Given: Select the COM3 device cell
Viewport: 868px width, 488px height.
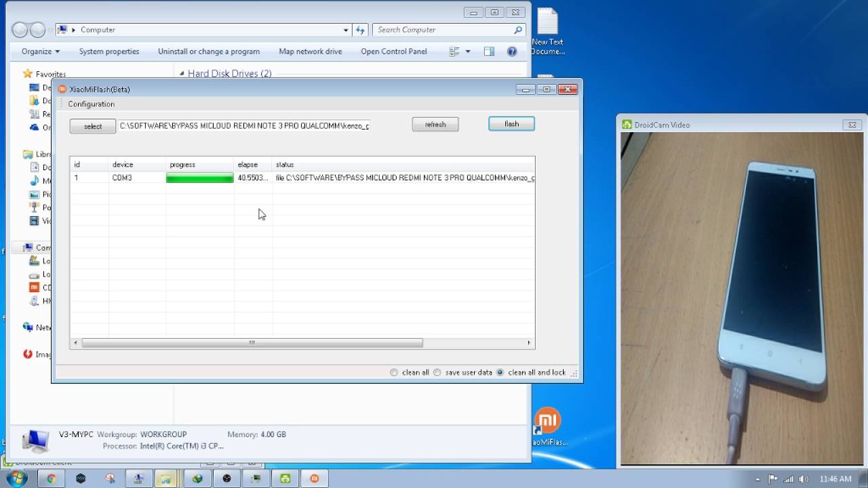Looking at the screenshot, I should tap(122, 178).
